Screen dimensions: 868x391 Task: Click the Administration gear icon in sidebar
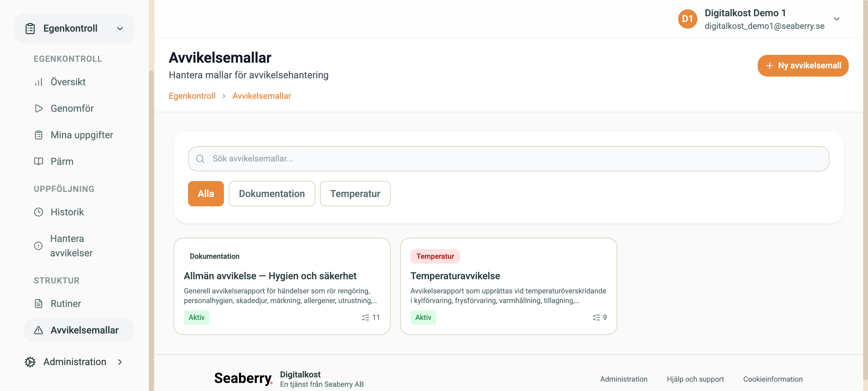pyautogui.click(x=30, y=362)
